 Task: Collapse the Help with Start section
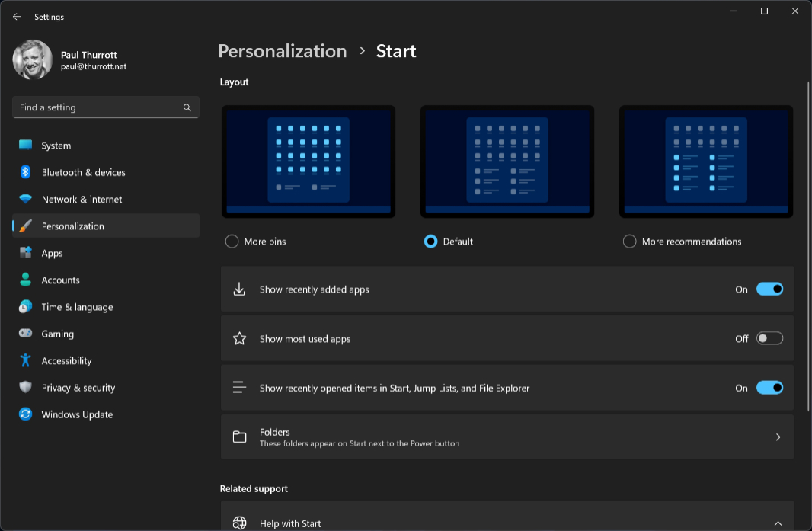point(778,523)
